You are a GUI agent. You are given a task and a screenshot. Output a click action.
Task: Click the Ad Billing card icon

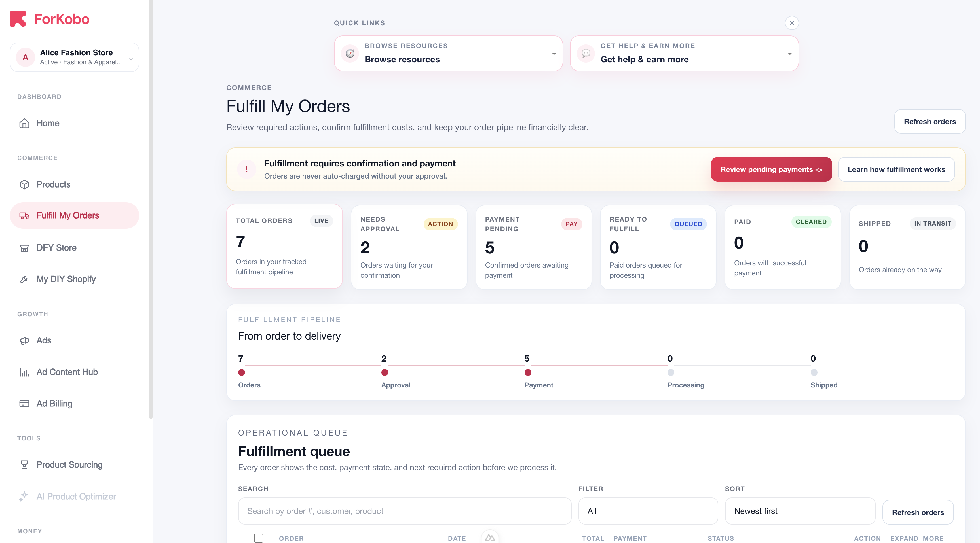pos(24,404)
